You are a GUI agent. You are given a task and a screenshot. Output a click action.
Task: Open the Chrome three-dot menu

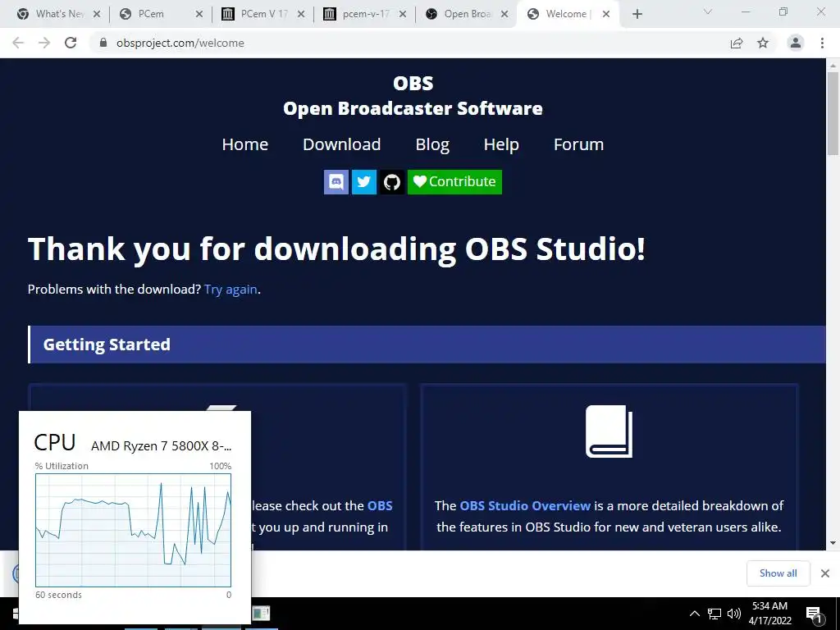click(x=822, y=43)
